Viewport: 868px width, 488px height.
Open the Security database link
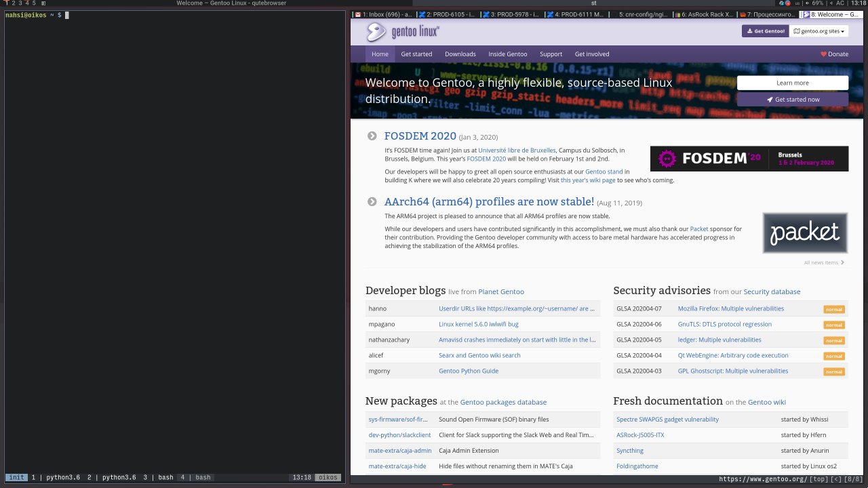tap(772, 291)
